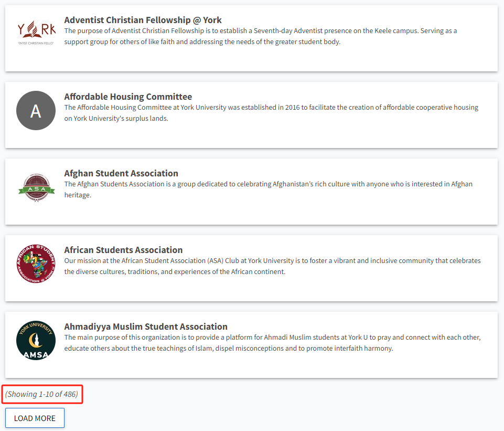The height and width of the screenshot is (431, 504).
Task: Click the African Students Association round logo
Action: click(x=36, y=264)
